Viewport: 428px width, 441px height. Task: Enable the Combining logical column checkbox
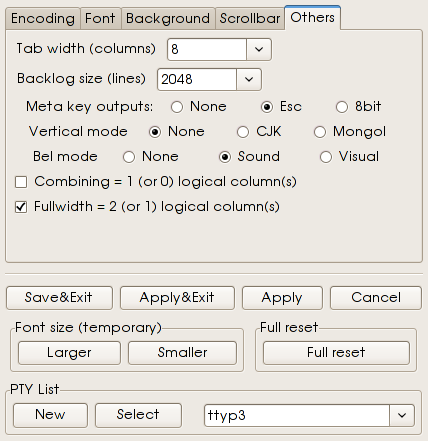click(21, 182)
